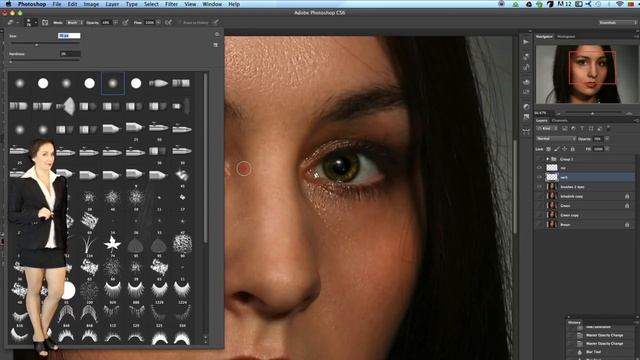Image resolution: width=640 pixels, height=360 pixels.
Task: Select the grass blades brush preset
Action: [x=89, y=244]
